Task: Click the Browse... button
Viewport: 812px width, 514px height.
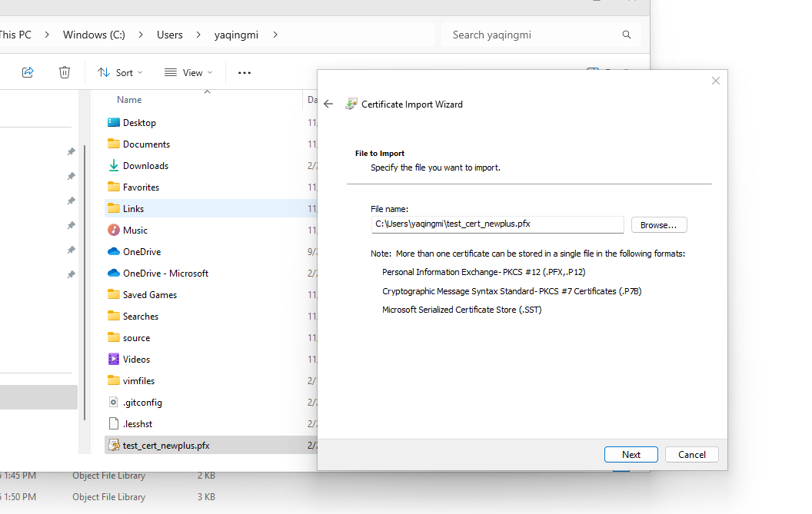Action: pyautogui.click(x=658, y=225)
